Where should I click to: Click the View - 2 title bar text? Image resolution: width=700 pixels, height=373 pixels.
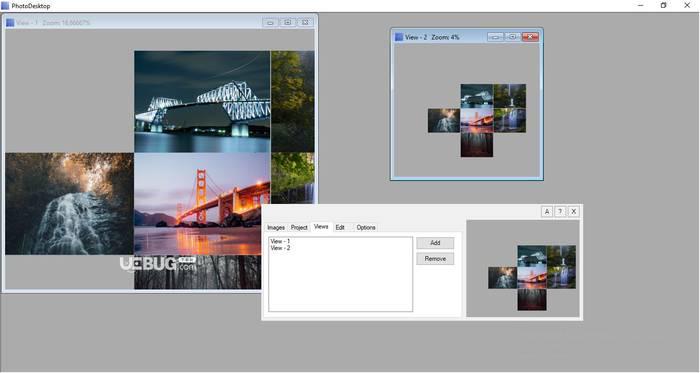432,37
